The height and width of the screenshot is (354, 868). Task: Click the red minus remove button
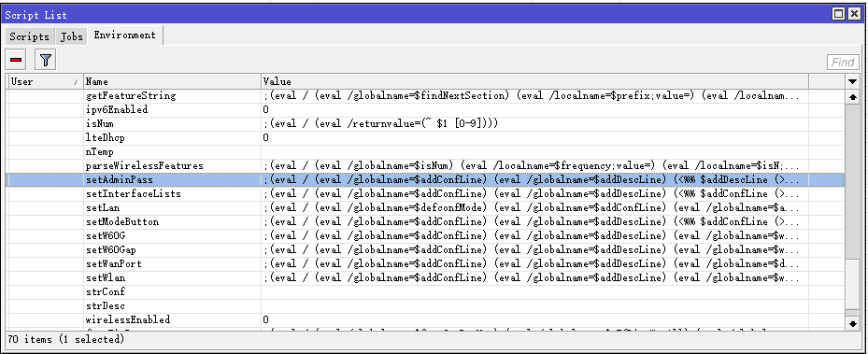pos(16,60)
